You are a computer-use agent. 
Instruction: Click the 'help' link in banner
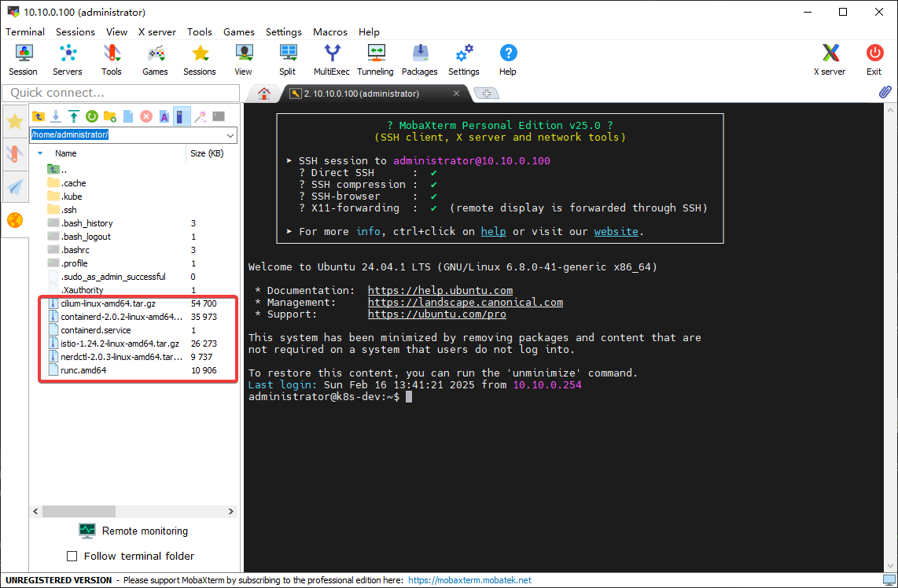click(x=493, y=231)
